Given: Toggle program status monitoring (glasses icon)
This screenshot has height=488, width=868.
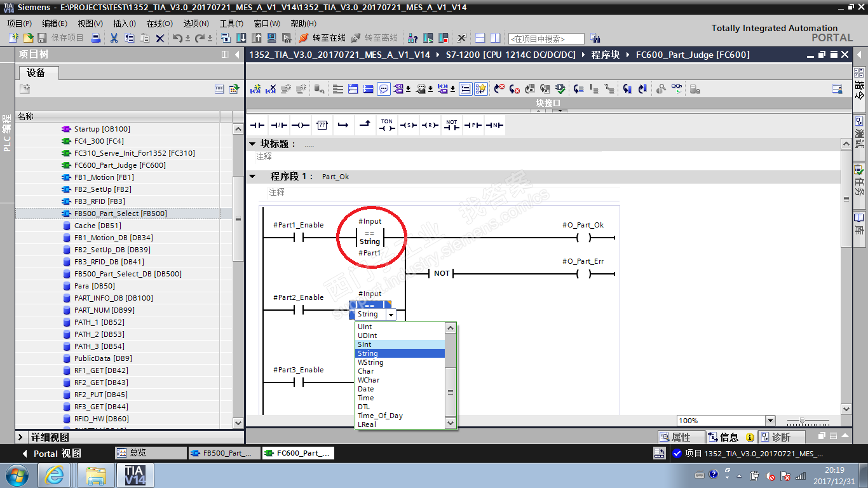Looking at the screenshot, I should pos(677,89).
